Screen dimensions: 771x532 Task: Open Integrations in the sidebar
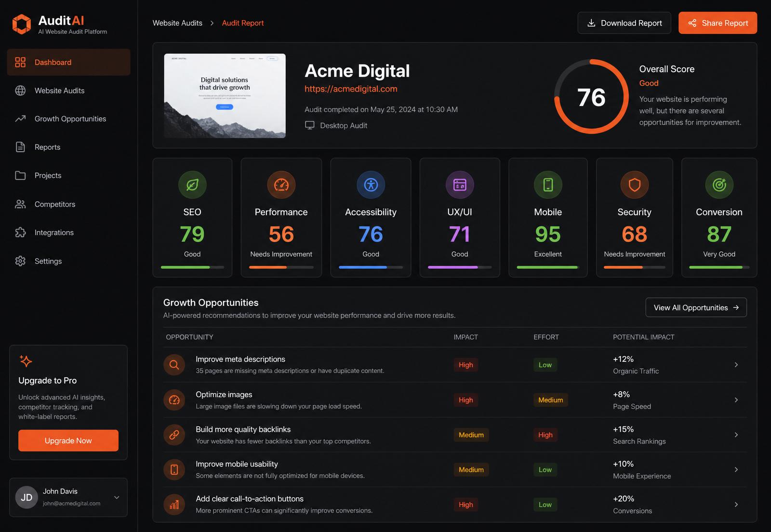(x=68, y=232)
